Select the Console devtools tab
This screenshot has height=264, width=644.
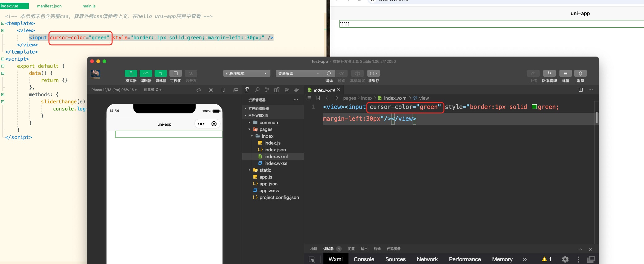click(364, 259)
